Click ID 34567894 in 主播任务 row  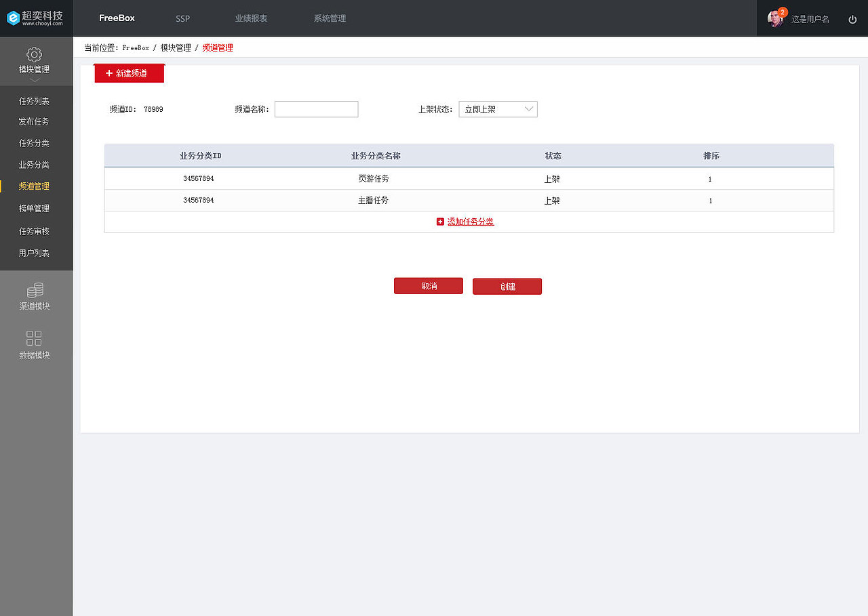(x=199, y=201)
